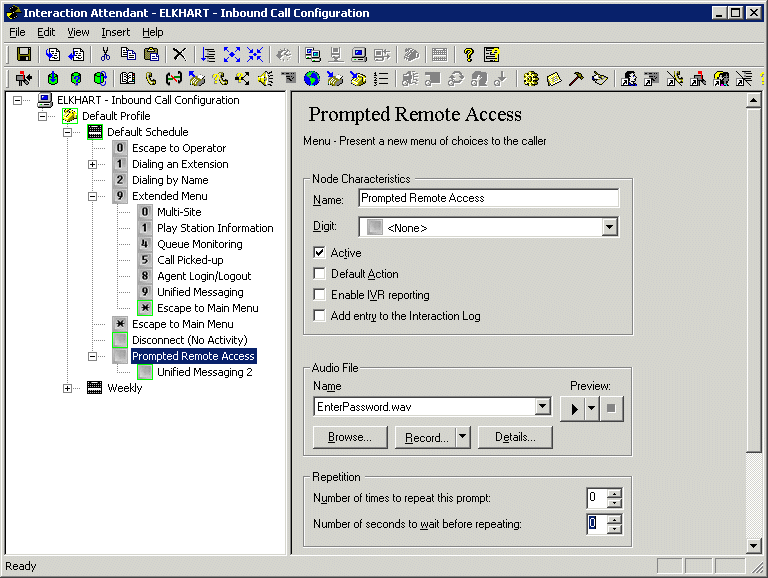Click the open book toolbar icon
This screenshot has height=578, width=768.
click(127, 78)
